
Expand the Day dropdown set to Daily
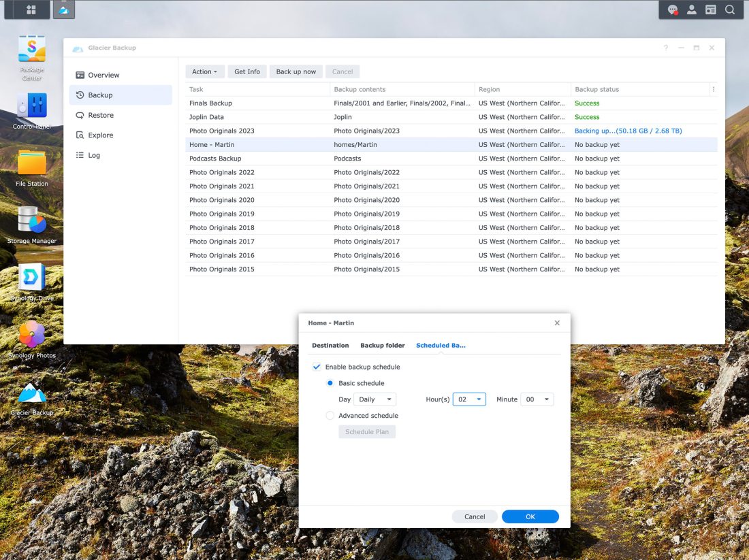coord(375,399)
